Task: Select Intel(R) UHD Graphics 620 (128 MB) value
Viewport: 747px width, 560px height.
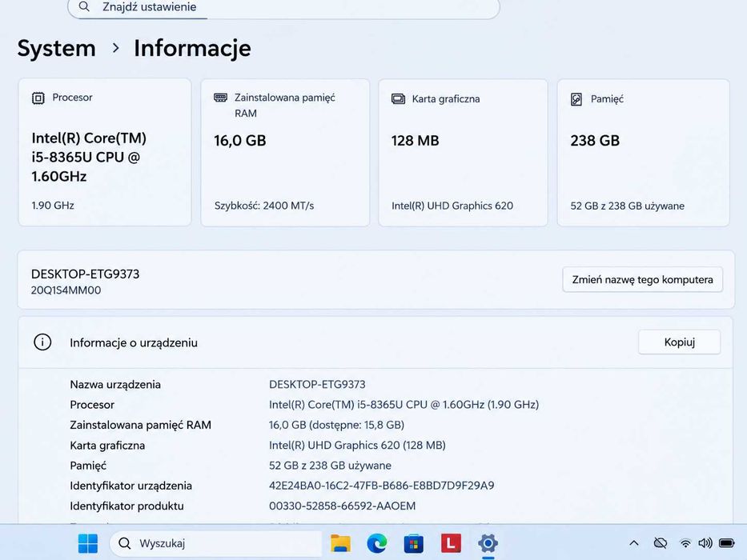Action: (x=357, y=446)
